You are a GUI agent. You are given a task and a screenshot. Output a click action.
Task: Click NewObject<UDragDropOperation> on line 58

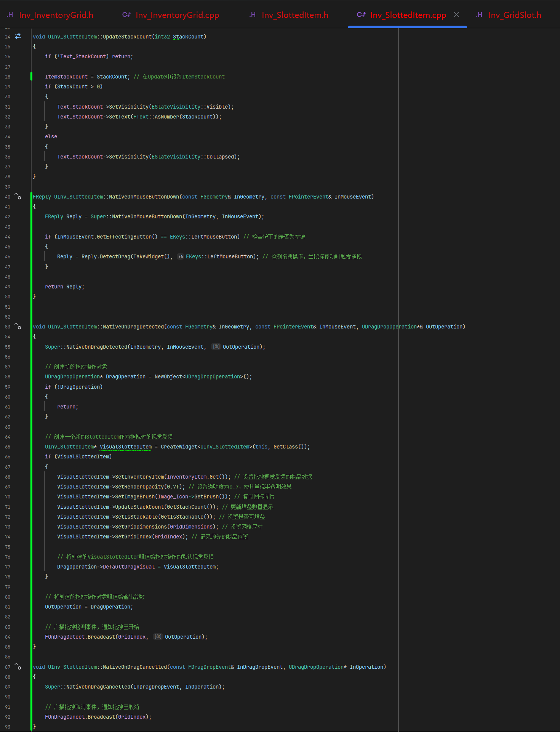click(x=199, y=376)
